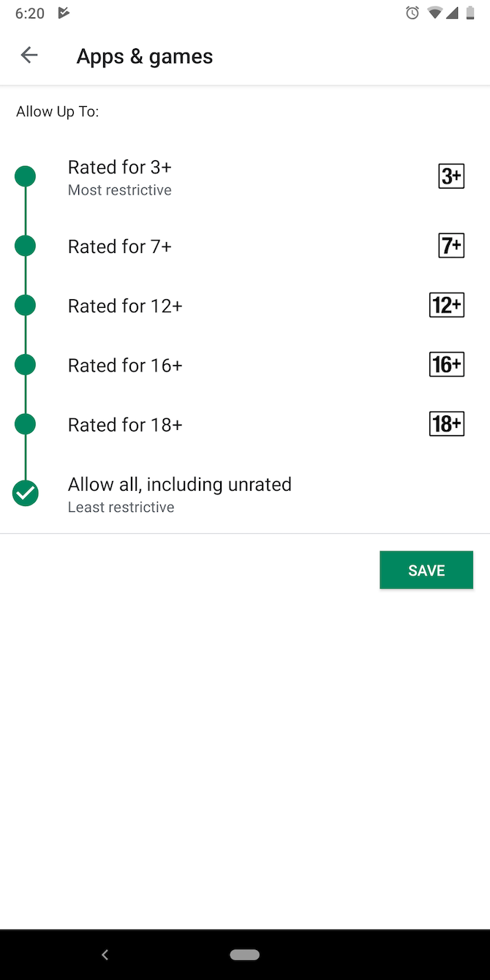Choose Allow all, including unrated
This screenshot has width=490, height=980.
pyautogui.click(x=180, y=483)
